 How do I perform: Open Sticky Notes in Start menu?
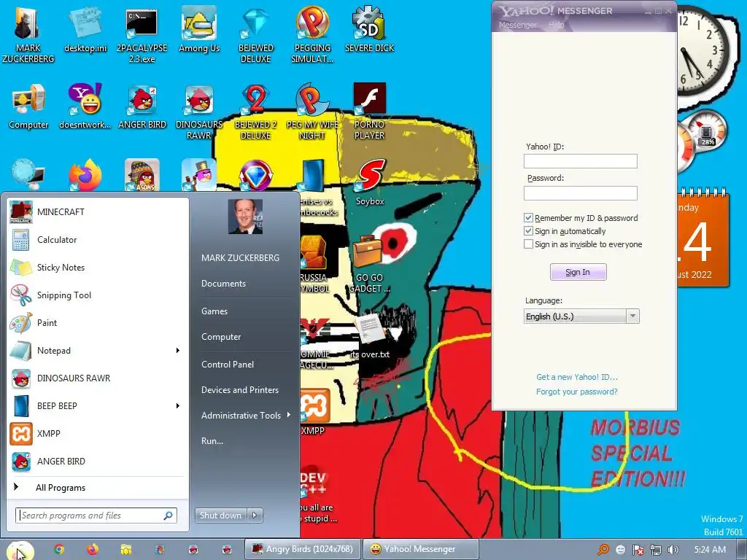pyautogui.click(x=98, y=267)
